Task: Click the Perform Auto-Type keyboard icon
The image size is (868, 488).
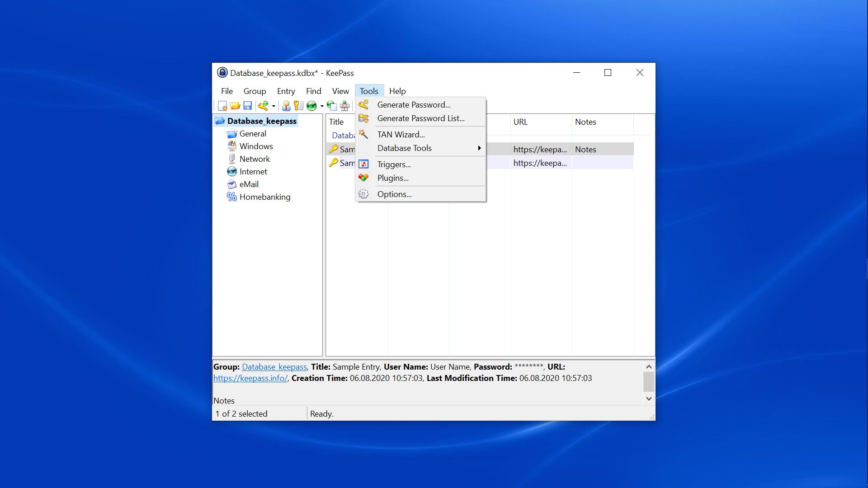Action: pos(345,106)
